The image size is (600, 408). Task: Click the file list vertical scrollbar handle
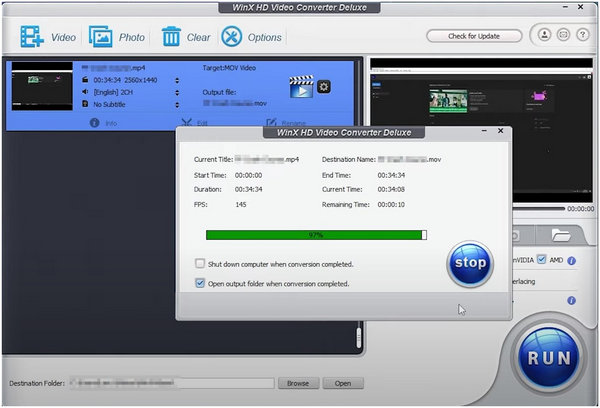(359, 338)
